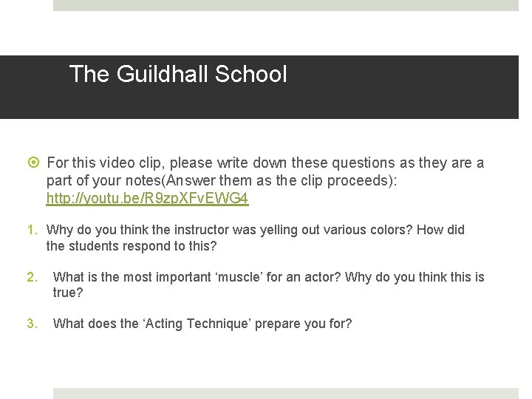
Task: Click the question beginning "Why do you think the instructor"
Action: [x=256, y=230]
